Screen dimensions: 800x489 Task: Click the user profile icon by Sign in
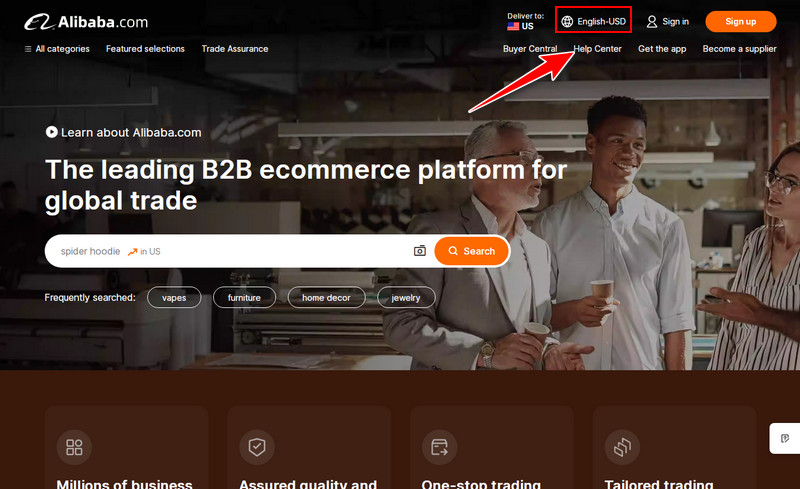[x=652, y=21]
